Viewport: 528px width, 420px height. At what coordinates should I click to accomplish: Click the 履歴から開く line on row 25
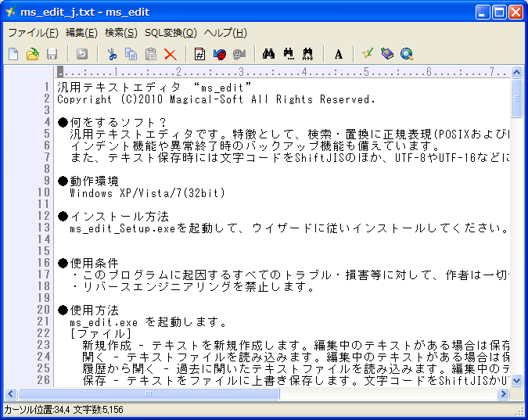296,369
